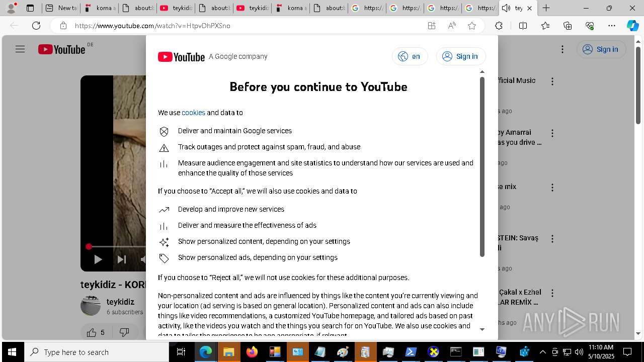Open the Tab actions menu

point(30,8)
